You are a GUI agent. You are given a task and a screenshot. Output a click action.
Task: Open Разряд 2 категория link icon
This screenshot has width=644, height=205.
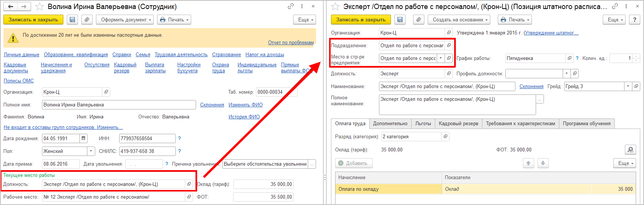tap(445, 136)
